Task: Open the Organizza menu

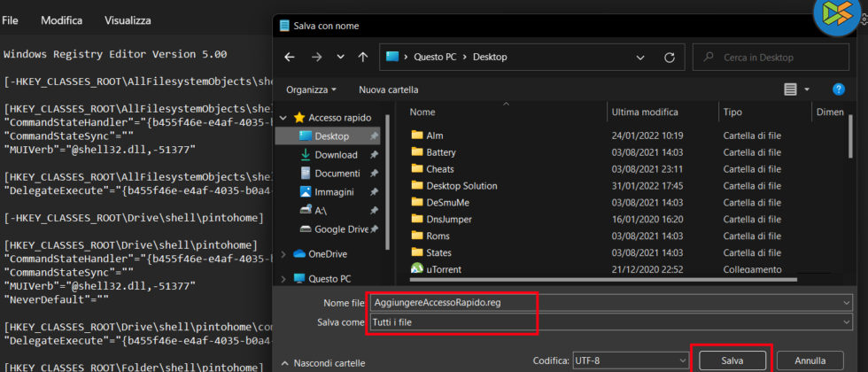Action: (311, 89)
